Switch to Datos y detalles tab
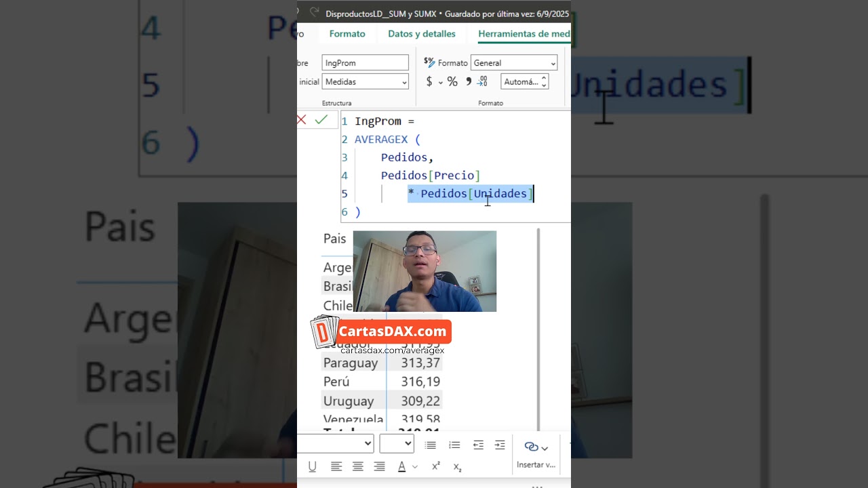This screenshot has height=488, width=868. click(x=422, y=34)
